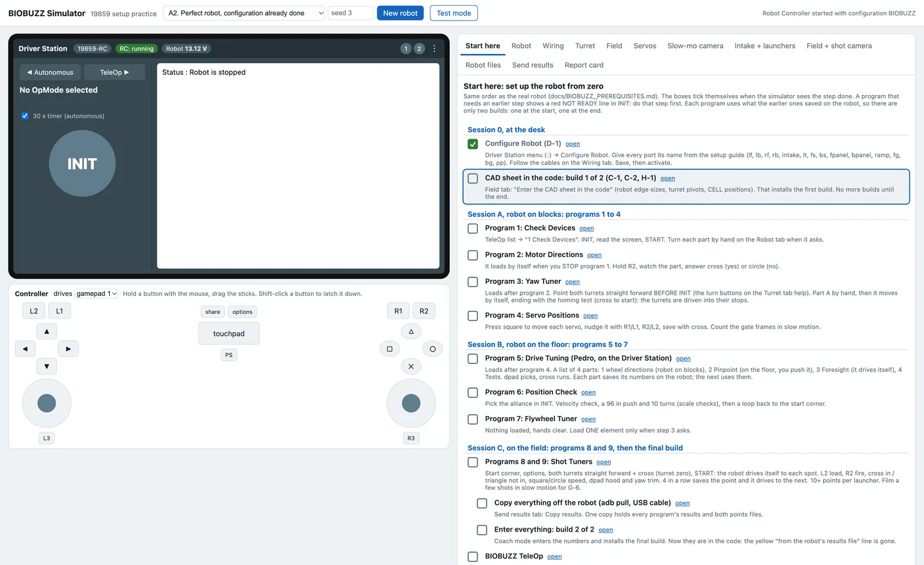Click the cross gamepad button

pos(411,367)
